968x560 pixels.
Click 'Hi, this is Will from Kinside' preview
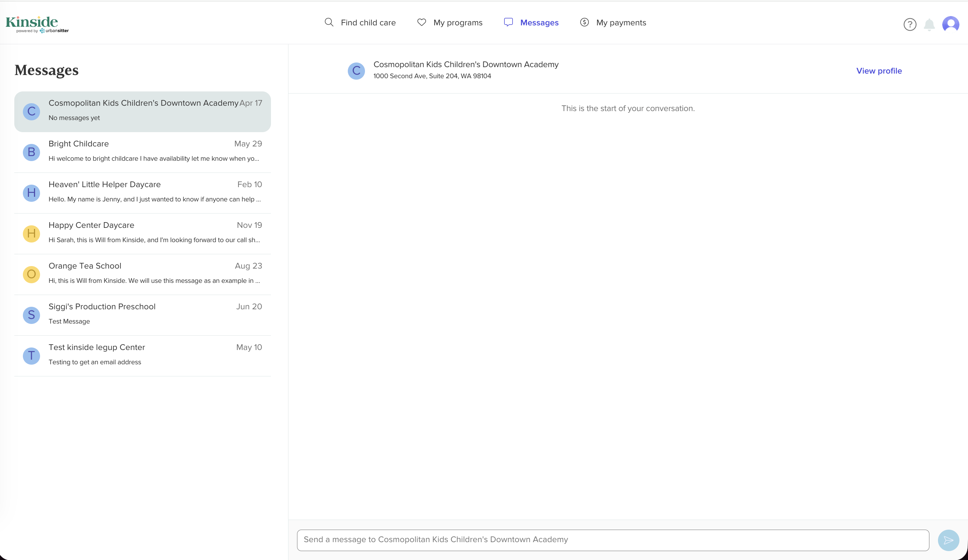tap(154, 281)
